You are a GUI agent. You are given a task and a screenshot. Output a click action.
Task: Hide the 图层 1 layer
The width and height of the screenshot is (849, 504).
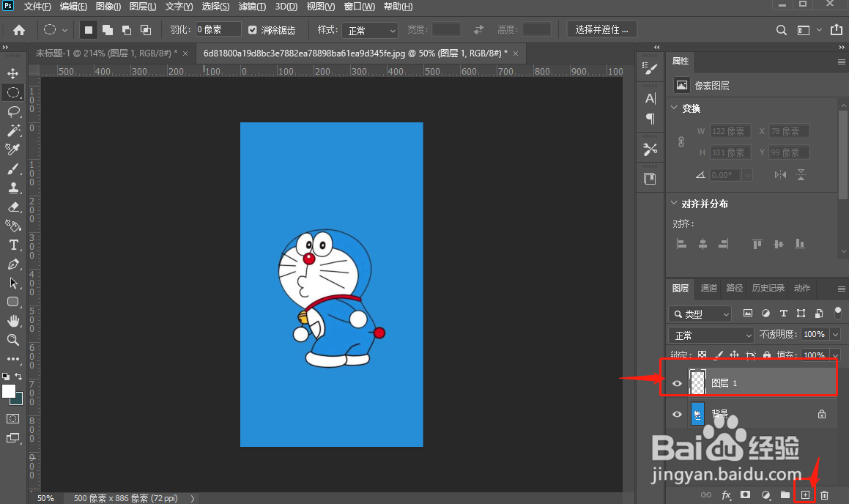pyautogui.click(x=677, y=383)
